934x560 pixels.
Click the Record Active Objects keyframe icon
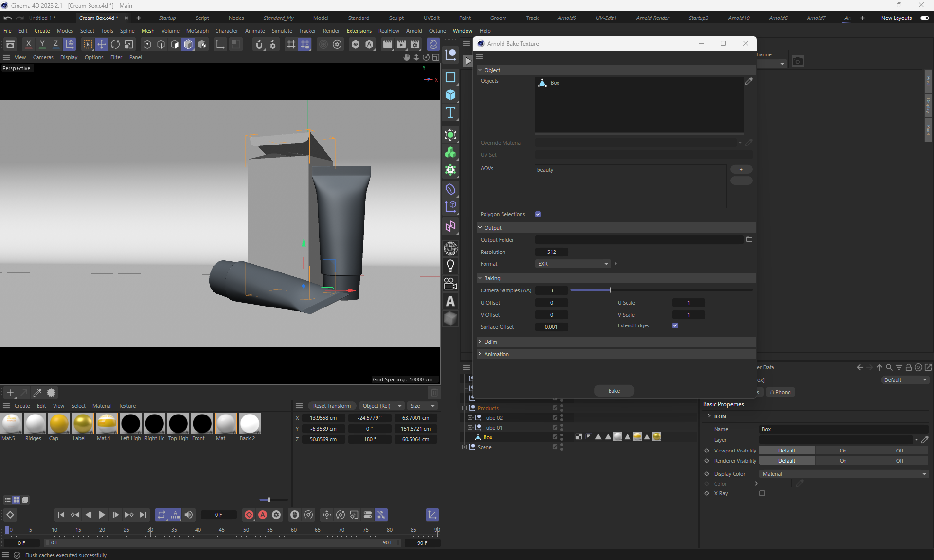coord(249,515)
